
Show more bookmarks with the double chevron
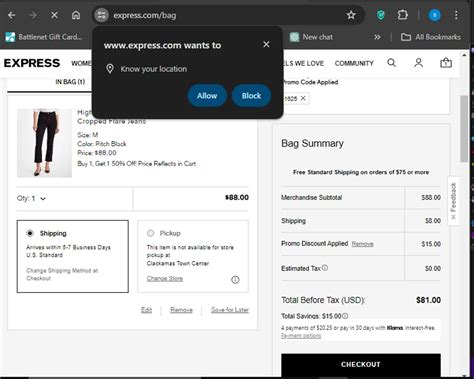pos(377,37)
